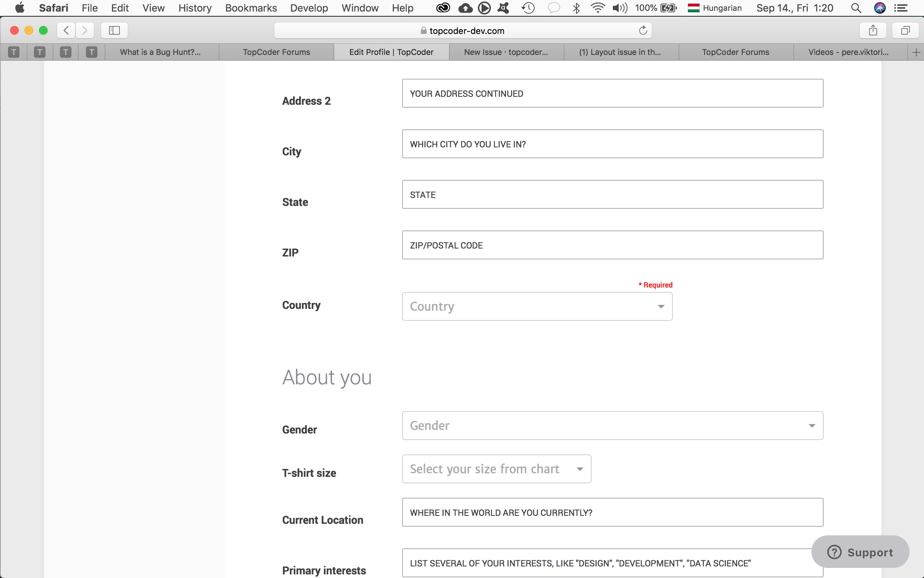
Task: Click the ZIP/postal code input field
Action: (613, 245)
